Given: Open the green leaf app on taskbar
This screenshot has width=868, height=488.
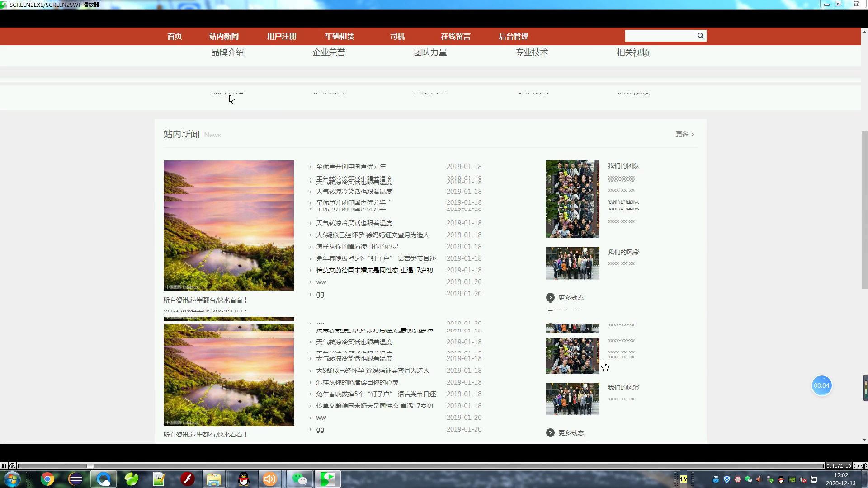Looking at the screenshot, I should [x=132, y=479].
